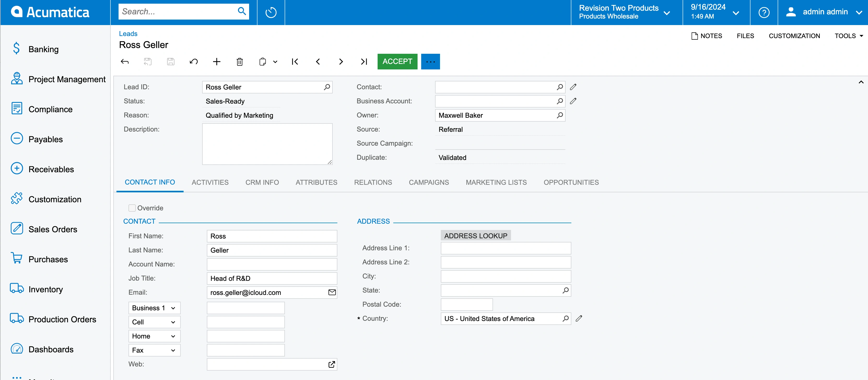Click the search icon on Lead ID field

tap(328, 87)
